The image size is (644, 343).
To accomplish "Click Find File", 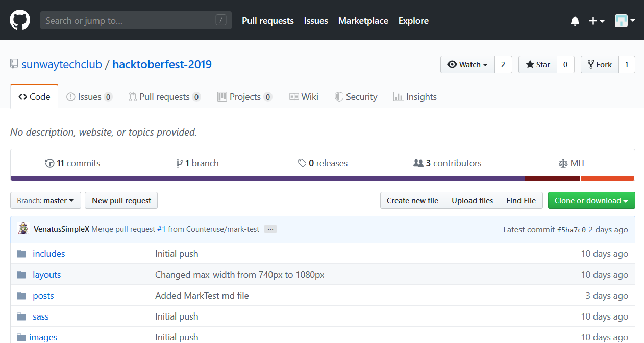I will click(x=521, y=200).
